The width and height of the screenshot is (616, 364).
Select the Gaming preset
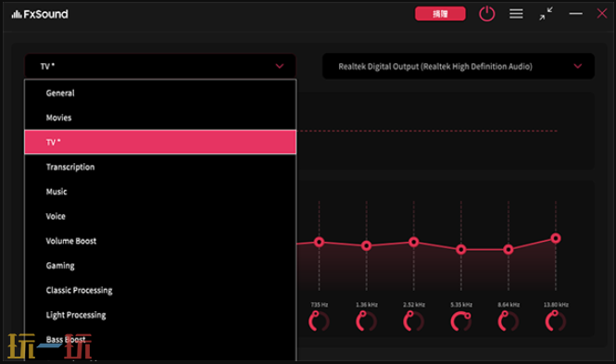tap(160, 266)
